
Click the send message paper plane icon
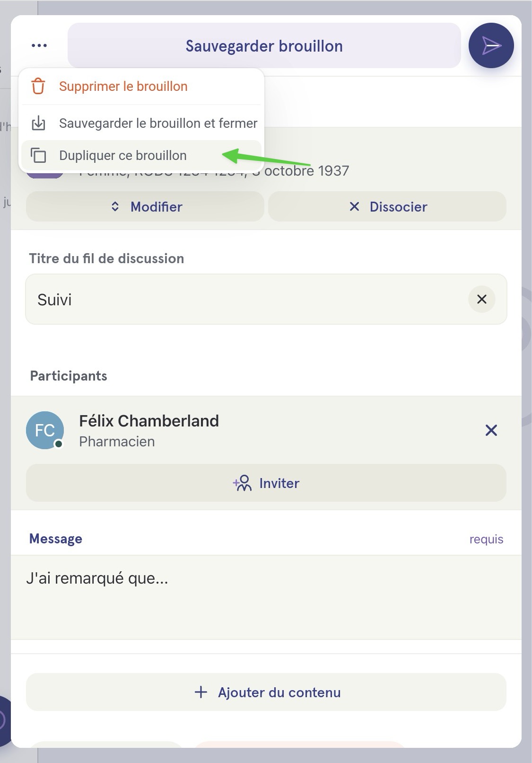[x=491, y=45]
